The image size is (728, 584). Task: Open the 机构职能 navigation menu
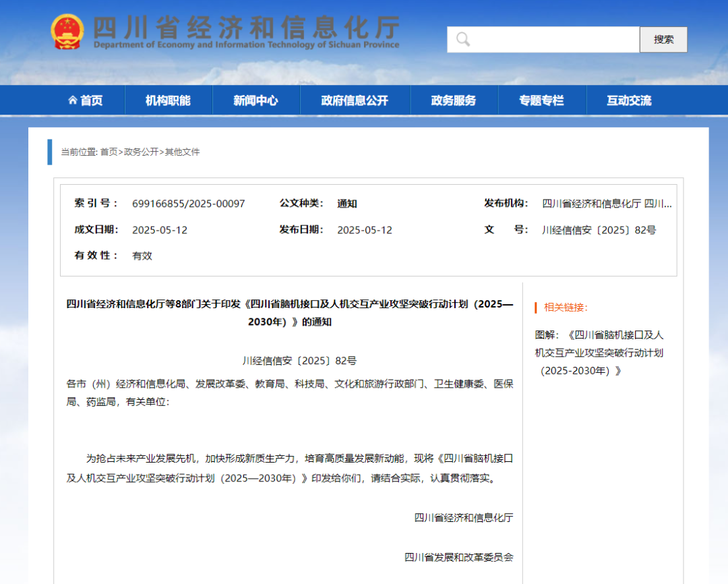point(168,100)
